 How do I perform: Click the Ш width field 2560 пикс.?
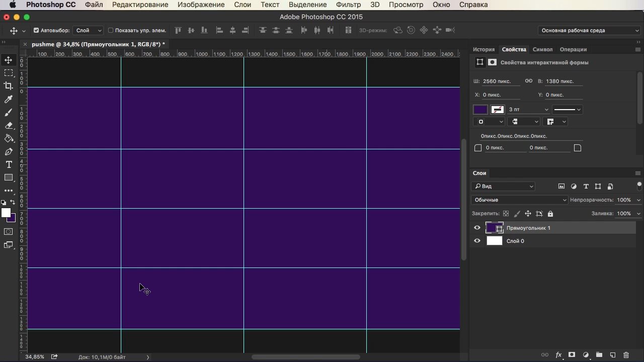[502, 81]
